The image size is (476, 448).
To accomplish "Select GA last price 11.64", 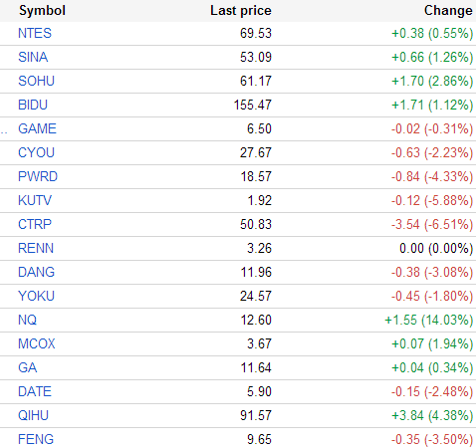I will coord(256,367).
